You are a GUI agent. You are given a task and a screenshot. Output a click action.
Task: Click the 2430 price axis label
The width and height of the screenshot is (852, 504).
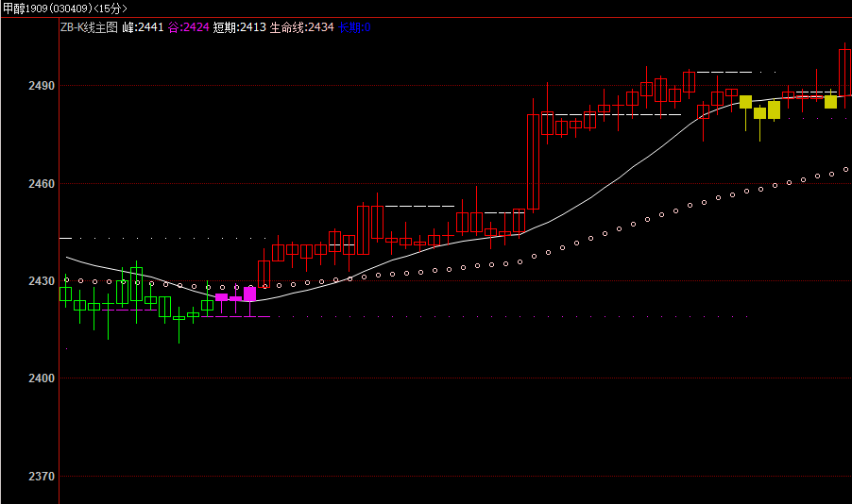tap(42, 281)
